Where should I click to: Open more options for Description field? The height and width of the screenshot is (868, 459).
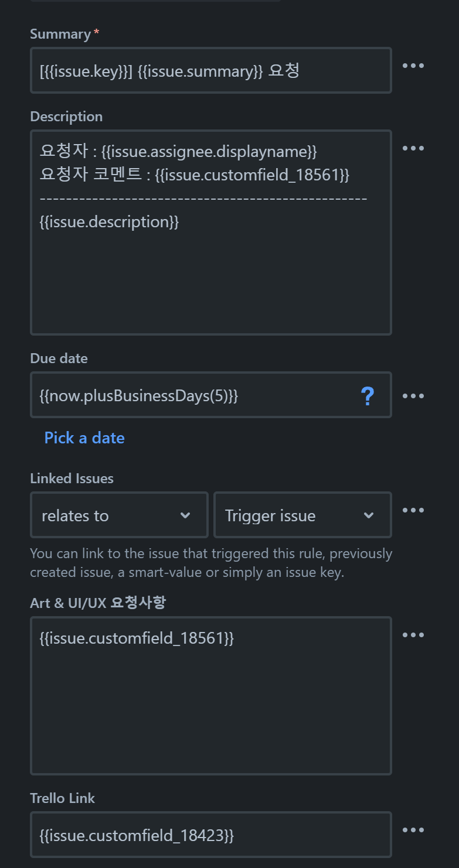413,148
